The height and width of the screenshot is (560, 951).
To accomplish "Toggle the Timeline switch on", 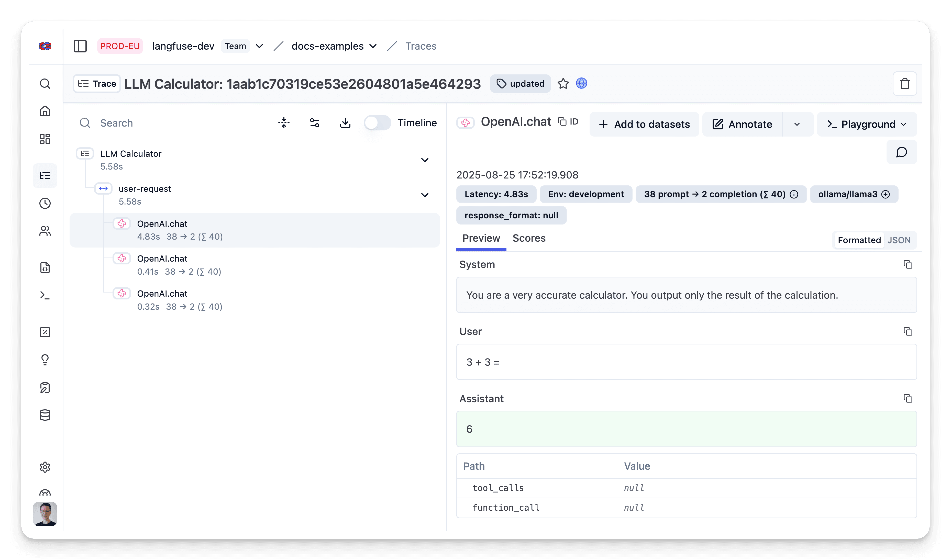I will (377, 123).
